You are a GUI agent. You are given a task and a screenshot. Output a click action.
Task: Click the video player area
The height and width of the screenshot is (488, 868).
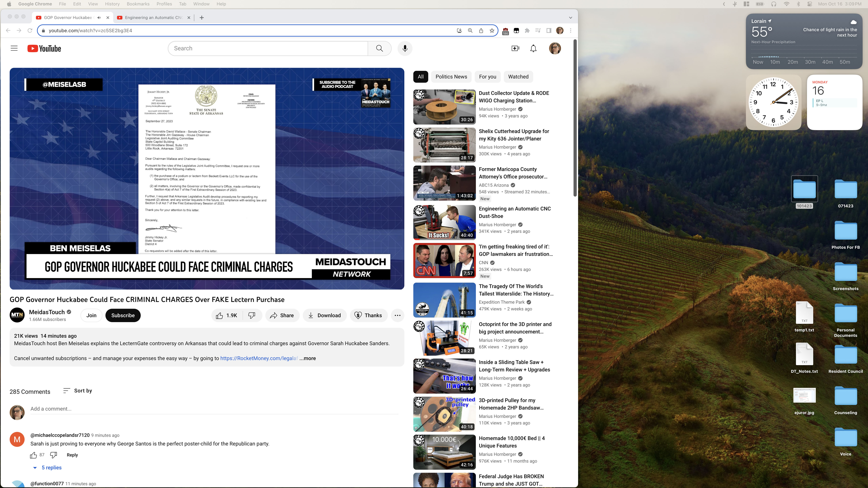[x=207, y=178]
